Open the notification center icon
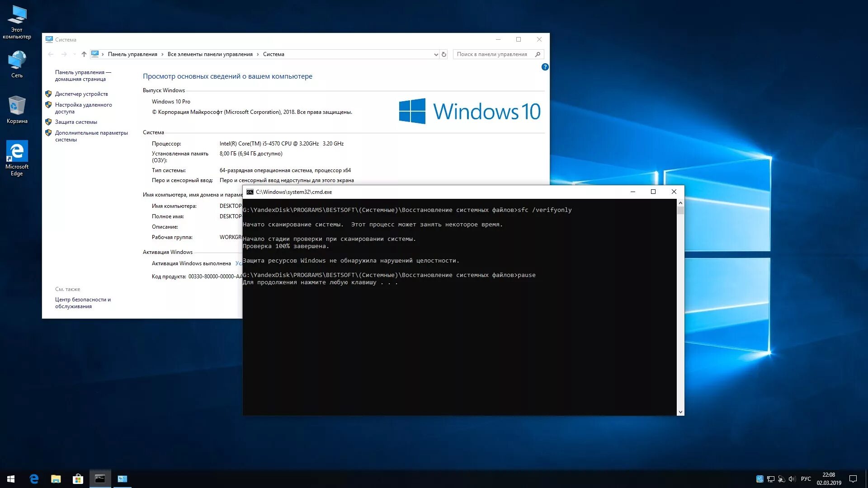This screenshot has width=868, height=488. pos(853,479)
